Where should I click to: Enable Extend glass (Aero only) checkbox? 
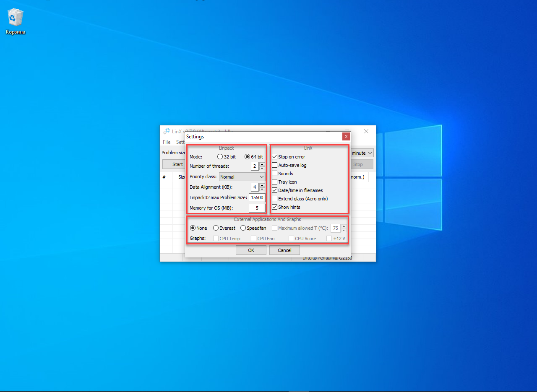point(300,199)
